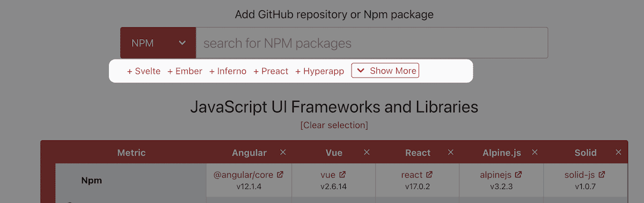Click the Npm row label
Viewport: 644px width, 203px height.
(91, 181)
